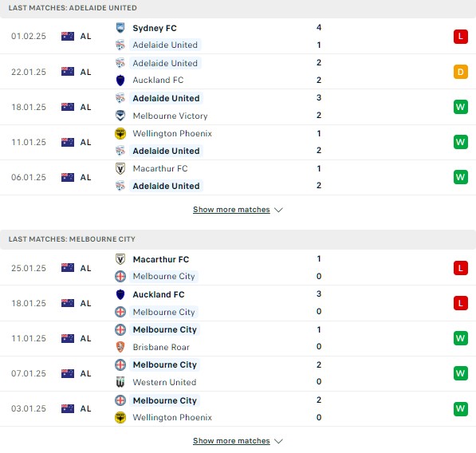Click Melbourne City crest in 25.01.25 match
The width and height of the screenshot is (476, 453).
click(120, 276)
